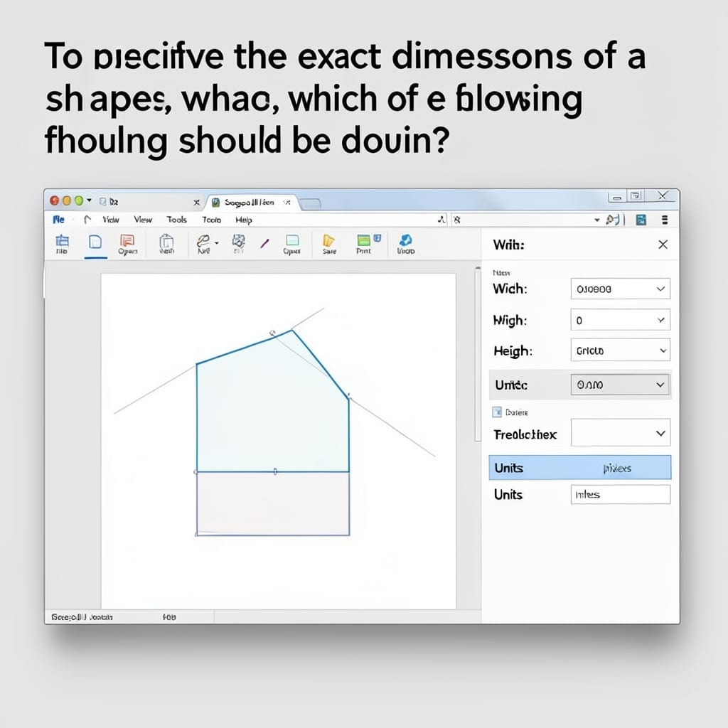Open the View menu
The width and height of the screenshot is (728, 728).
click(143, 220)
